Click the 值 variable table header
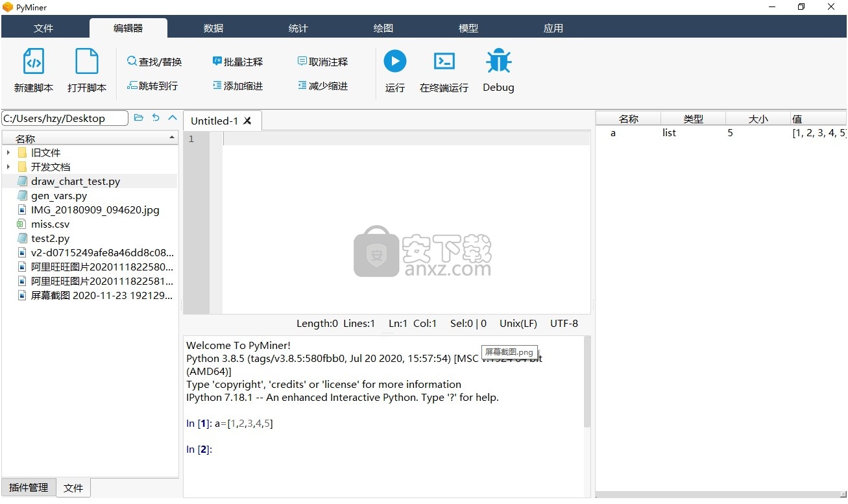The height and width of the screenshot is (504, 848). 818,119
